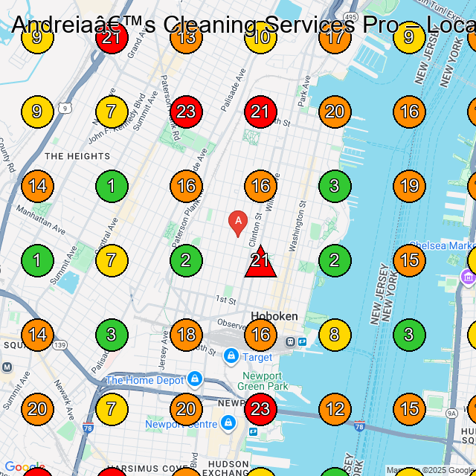
Task: Select the orange 15 marker near Chelsea Market
Action: point(409,260)
